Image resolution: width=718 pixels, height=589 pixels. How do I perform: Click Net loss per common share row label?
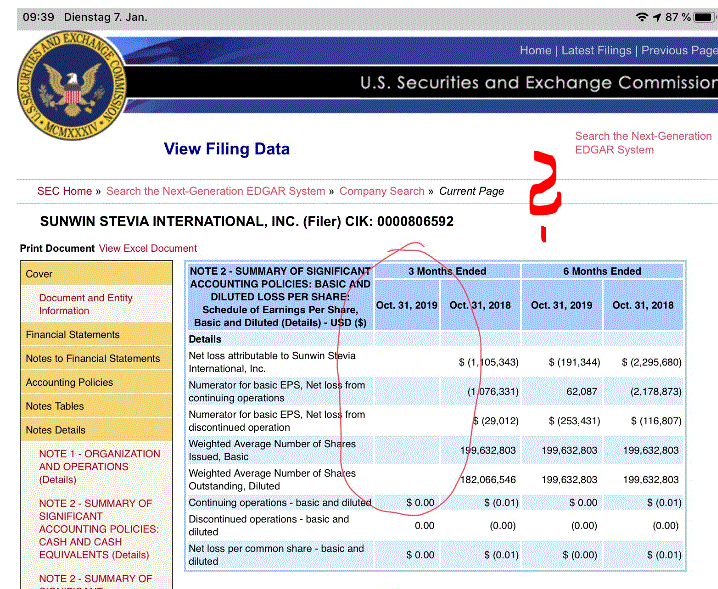pyautogui.click(x=276, y=555)
